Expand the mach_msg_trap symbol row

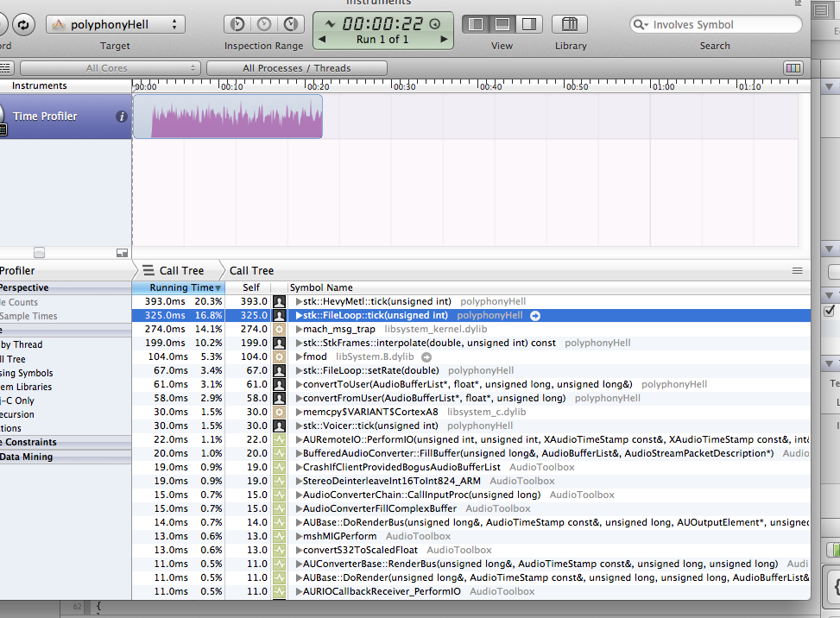[299, 330]
